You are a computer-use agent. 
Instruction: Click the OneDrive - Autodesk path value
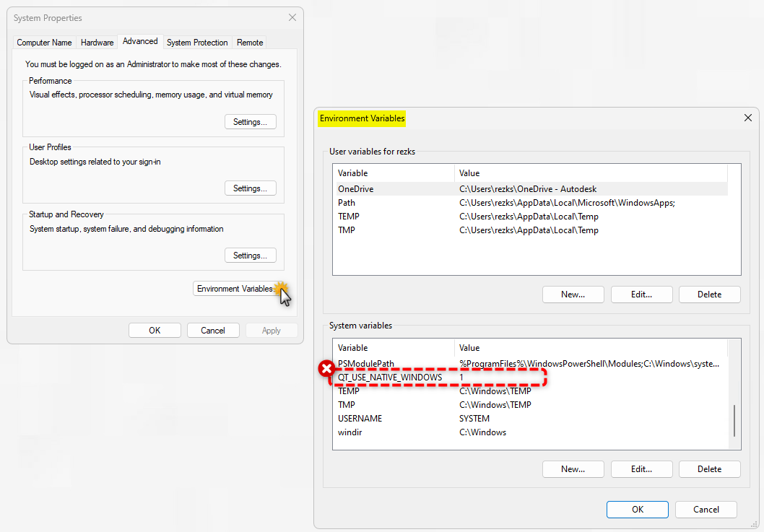click(x=528, y=189)
